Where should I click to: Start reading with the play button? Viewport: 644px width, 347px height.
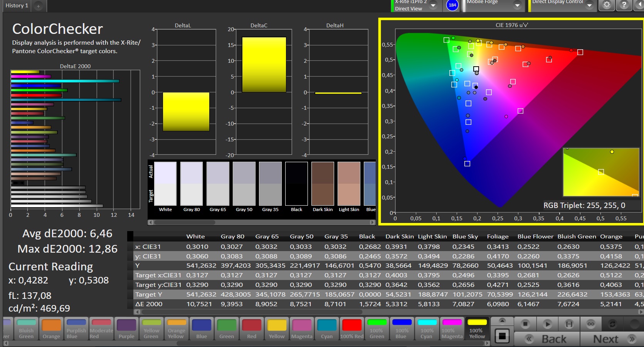click(547, 324)
